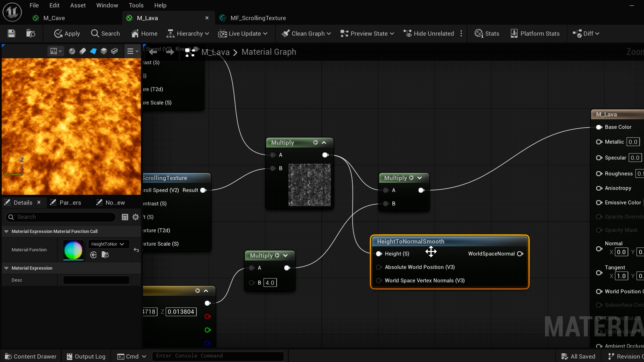
Task: Set preview mesh to cylinder
Action: pyautogui.click(x=83, y=51)
